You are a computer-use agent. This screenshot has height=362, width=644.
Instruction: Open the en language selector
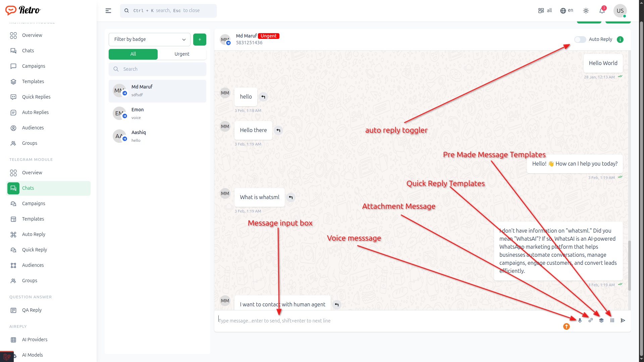(x=567, y=11)
